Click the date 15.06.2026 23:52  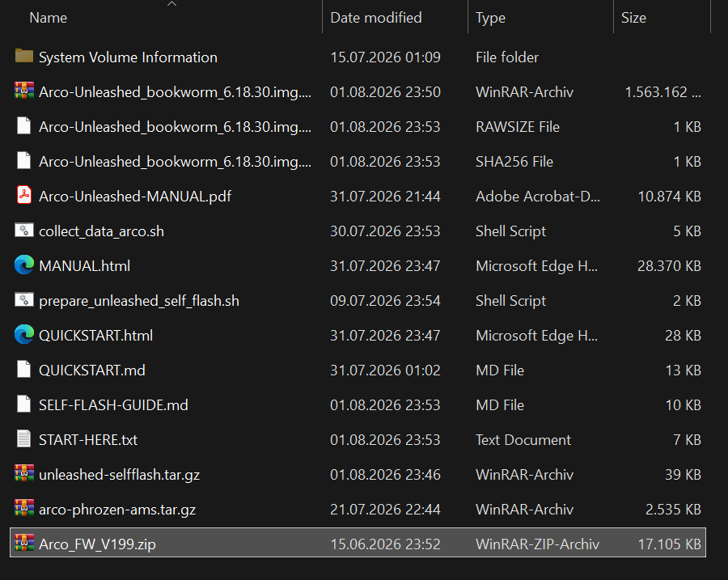coord(385,544)
